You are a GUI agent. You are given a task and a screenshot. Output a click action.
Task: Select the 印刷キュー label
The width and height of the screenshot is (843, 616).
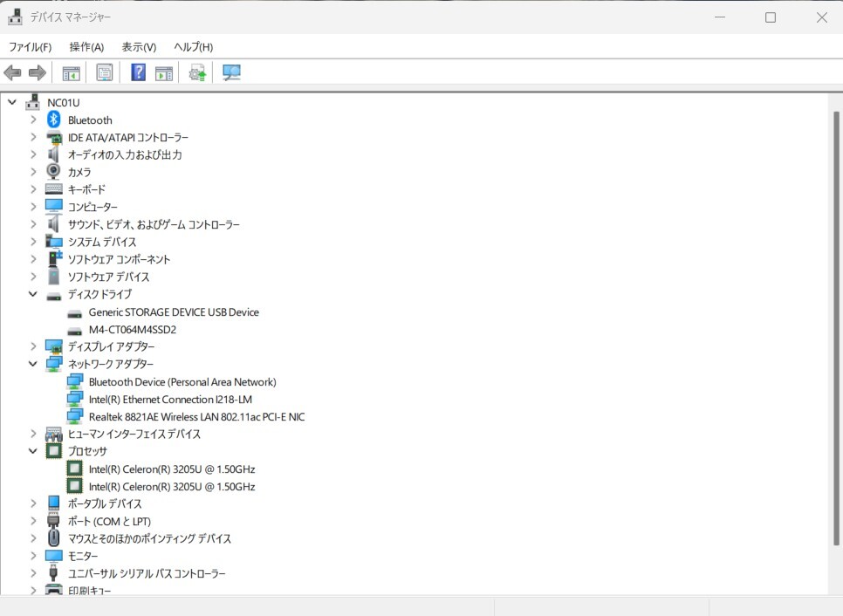(89, 590)
